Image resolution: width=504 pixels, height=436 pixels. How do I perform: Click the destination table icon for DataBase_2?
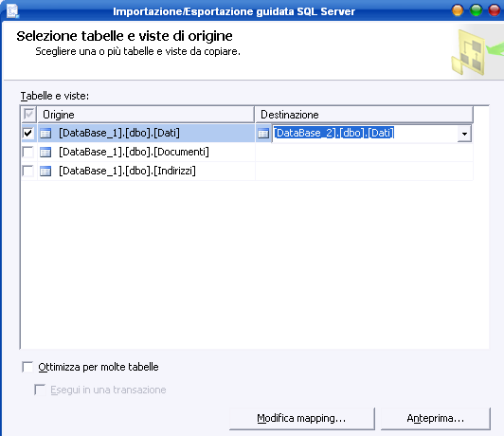[263, 133]
